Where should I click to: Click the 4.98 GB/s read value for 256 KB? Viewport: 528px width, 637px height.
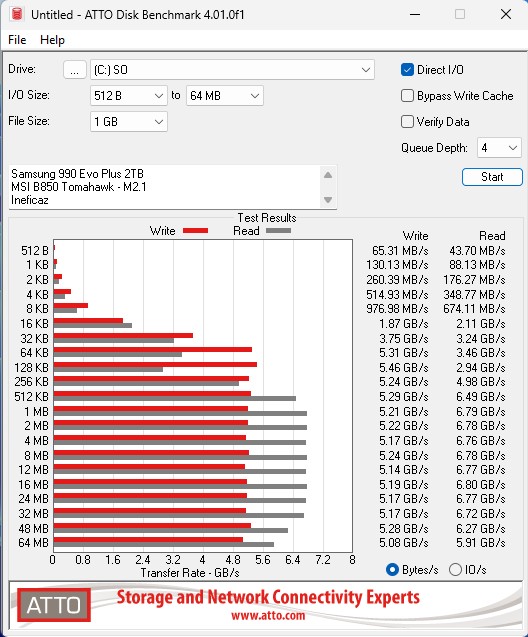pos(480,382)
